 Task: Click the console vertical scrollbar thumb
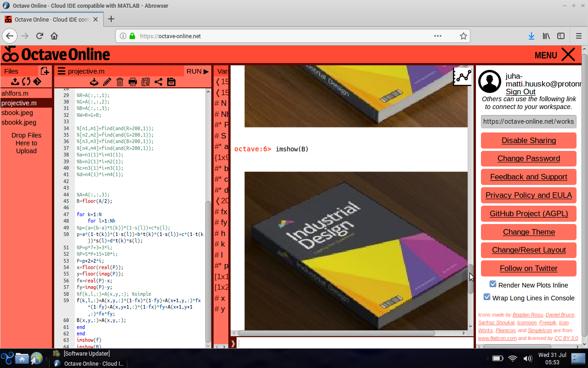click(x=470, y=279)
